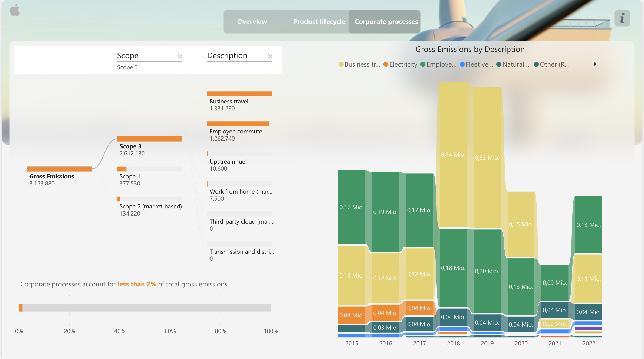The height and width of the screenshot is (359, 644).
Task: Expand legend with right arrow
Action: click(595, 64)
